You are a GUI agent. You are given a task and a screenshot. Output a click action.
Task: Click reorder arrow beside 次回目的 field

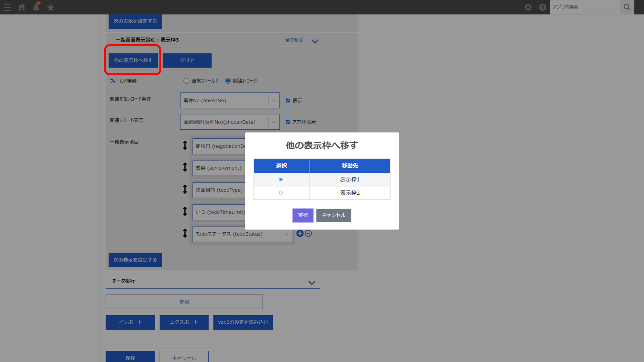coord(185,189)
